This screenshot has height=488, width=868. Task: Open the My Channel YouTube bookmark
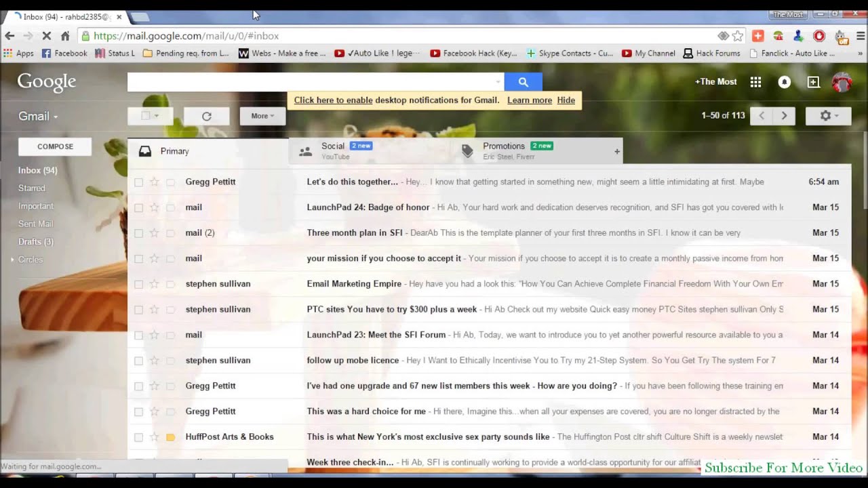click(x=649, y=53)
